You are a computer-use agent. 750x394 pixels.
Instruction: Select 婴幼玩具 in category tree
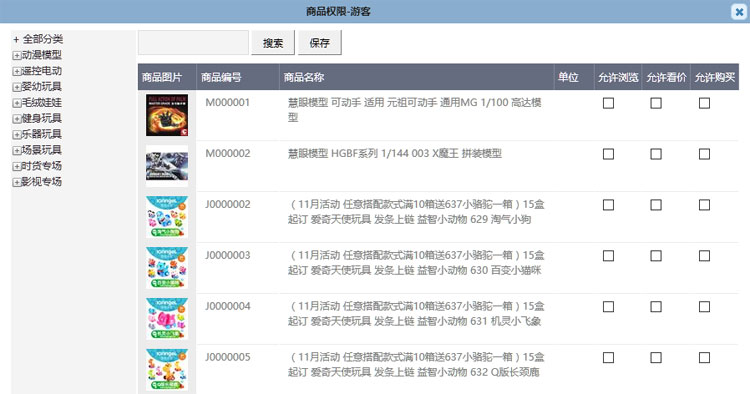42,87
